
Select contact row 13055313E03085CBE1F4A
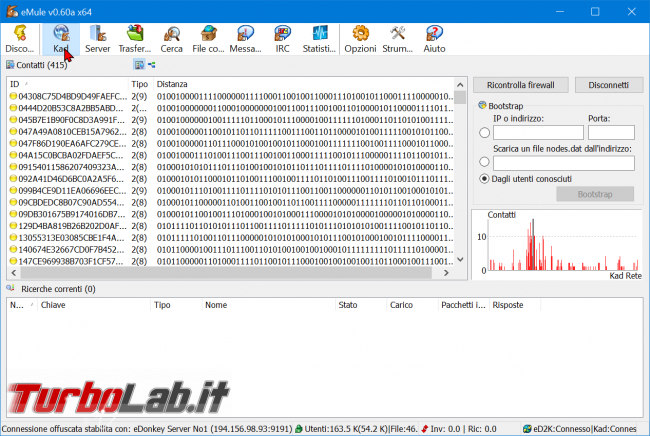(230, 238)
